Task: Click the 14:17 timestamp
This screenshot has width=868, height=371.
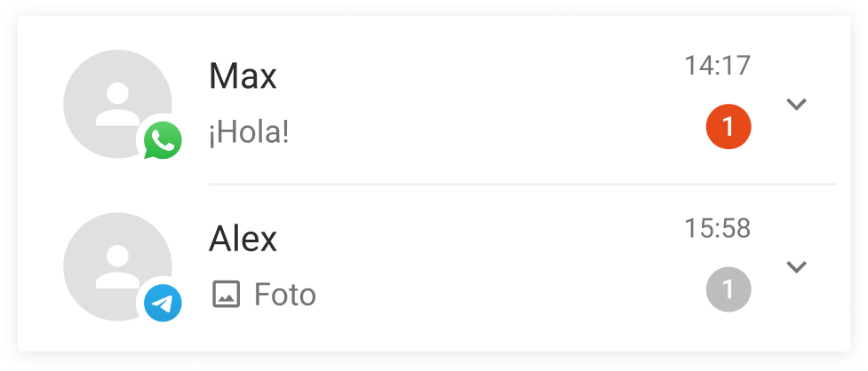Action: 718,66
